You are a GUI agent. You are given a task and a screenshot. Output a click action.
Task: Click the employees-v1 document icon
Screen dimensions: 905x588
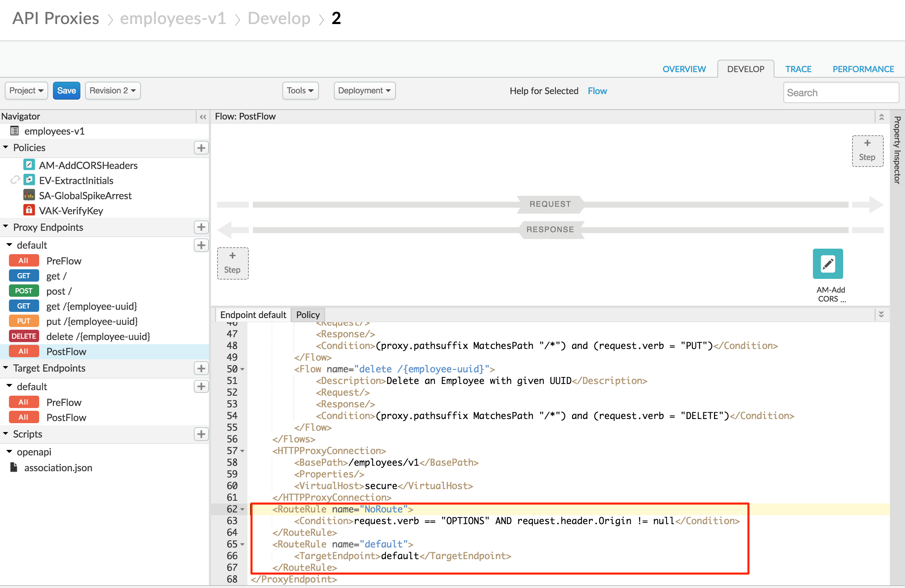pyautogui.click(x=14, y=131)
